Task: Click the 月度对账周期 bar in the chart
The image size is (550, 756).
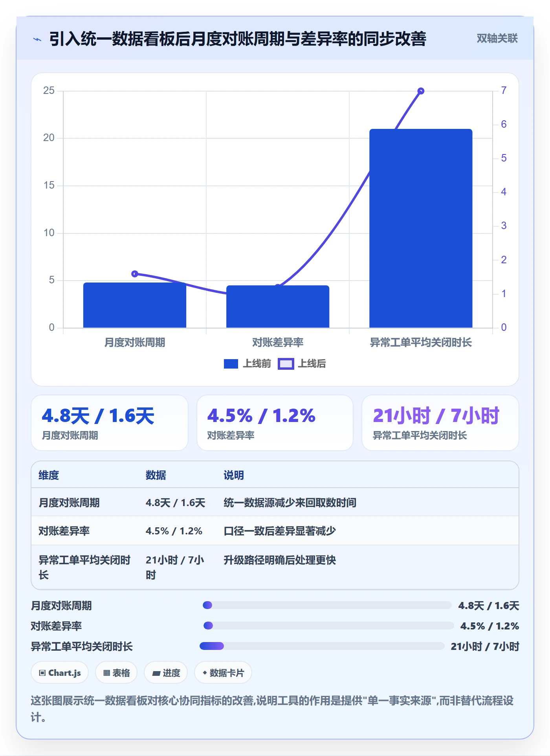Action: 135,305
